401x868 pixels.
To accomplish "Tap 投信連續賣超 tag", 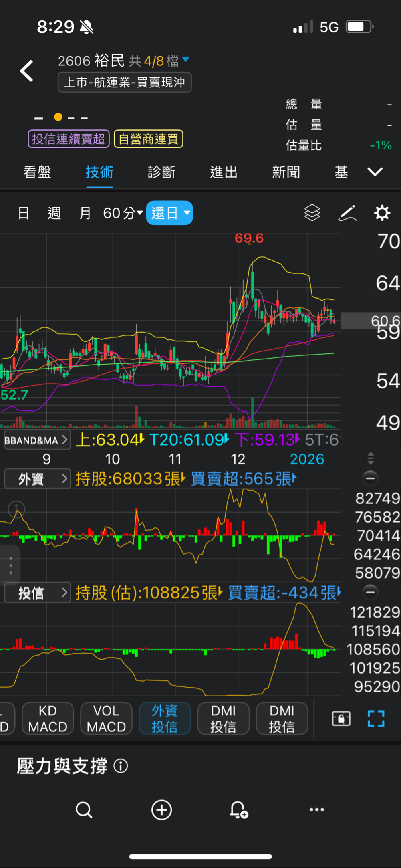I will (69, 139).
